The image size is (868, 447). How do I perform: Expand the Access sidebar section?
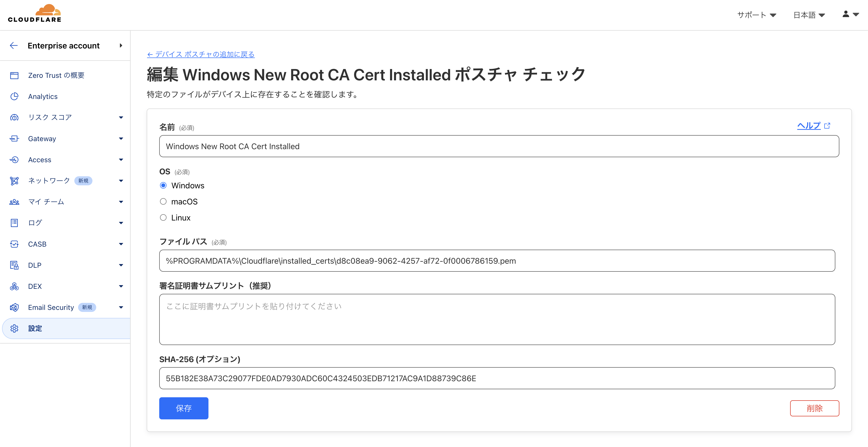click(x=121, y=160)
